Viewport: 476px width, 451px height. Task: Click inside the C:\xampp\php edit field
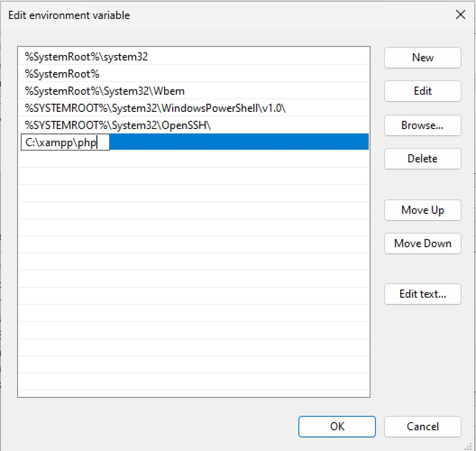pos(65,142)
